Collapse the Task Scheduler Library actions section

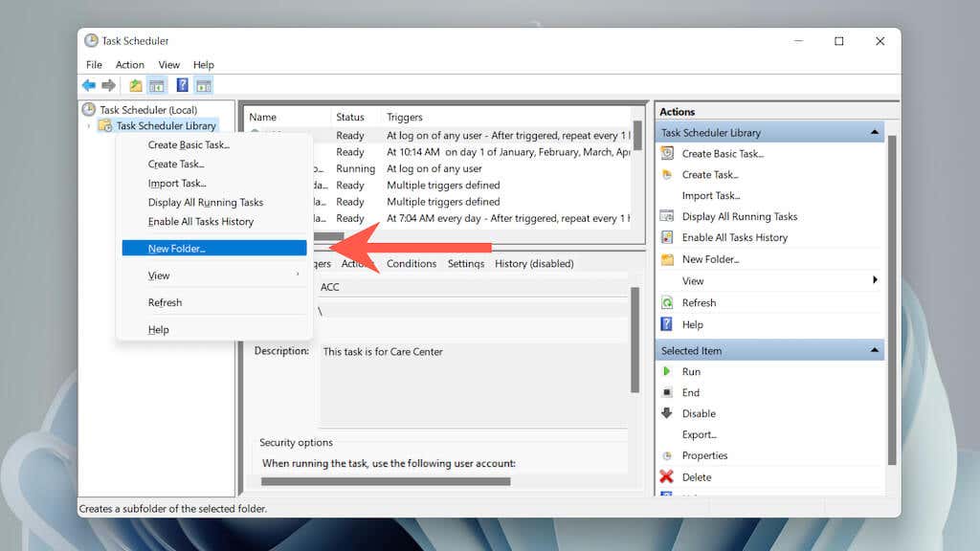(x=875, y=132)
